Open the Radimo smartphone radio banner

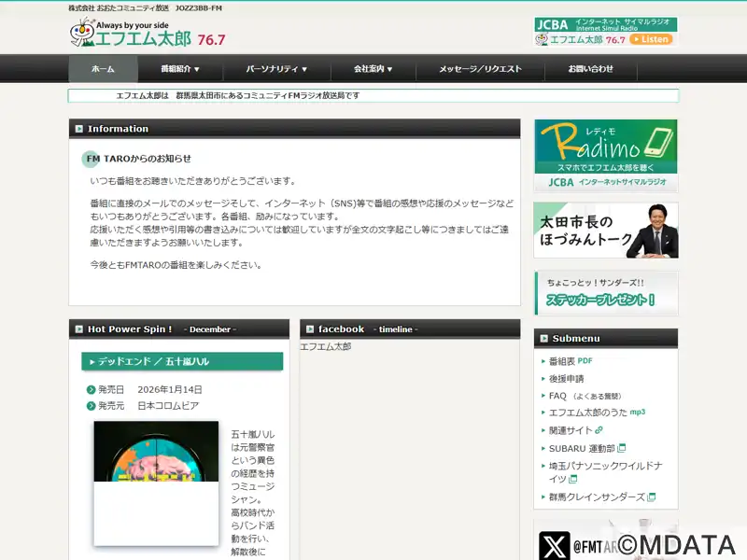pyautogui.click(x=605, y=155)
